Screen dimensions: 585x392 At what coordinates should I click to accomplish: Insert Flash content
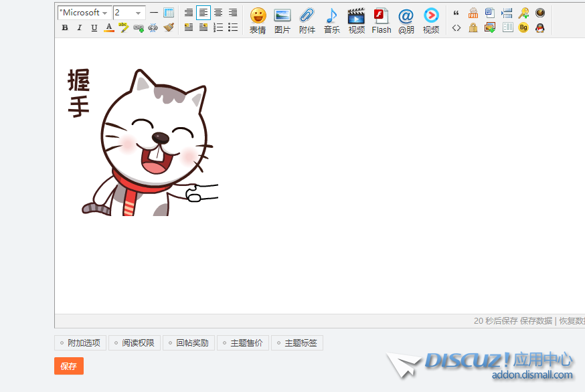click(x=382, y=21)
